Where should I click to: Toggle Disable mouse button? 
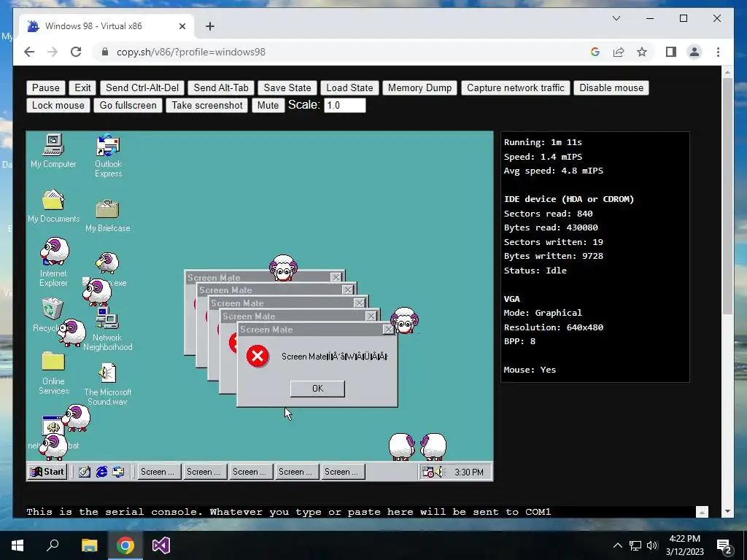coord(611,87)
